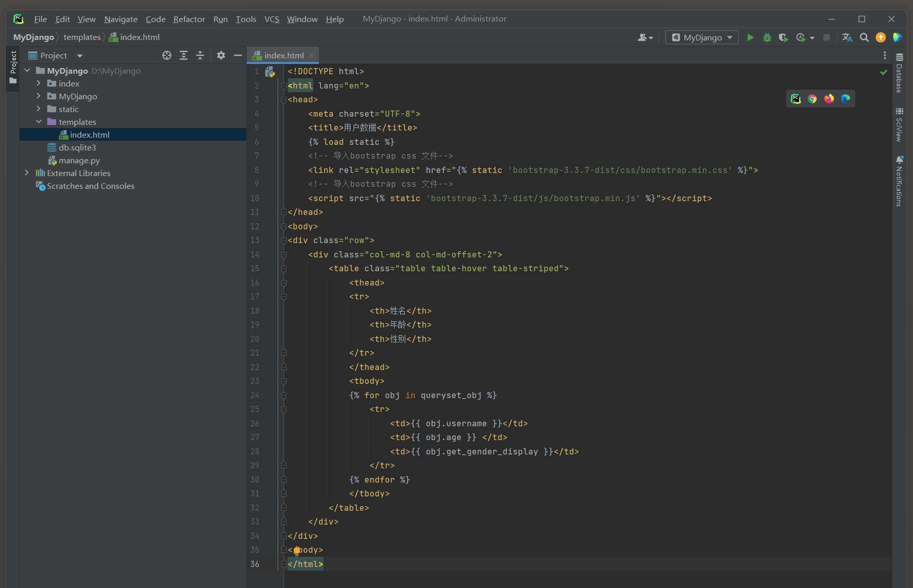Open the Project view dropdown
This screenshot has height=588, width=913.
click(x=80, y=55)
